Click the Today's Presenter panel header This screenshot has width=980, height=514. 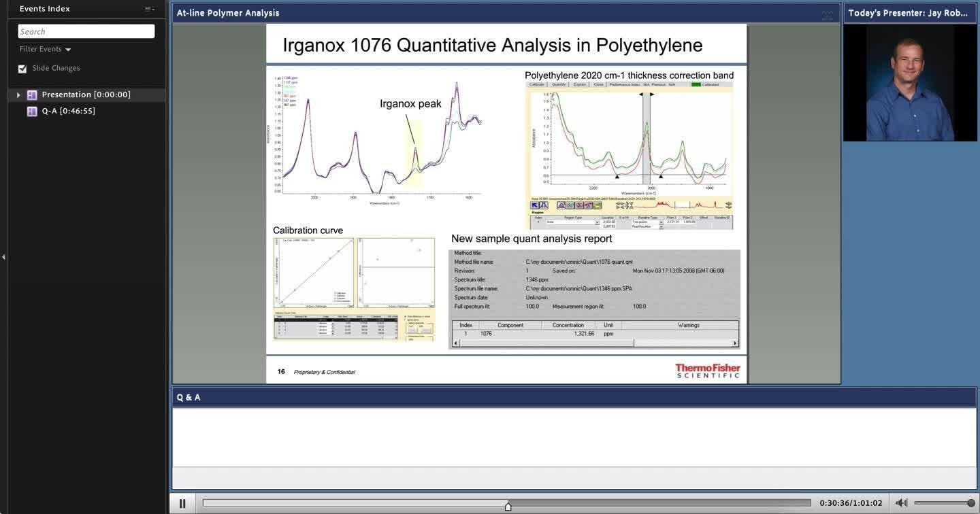coord(908,13)
